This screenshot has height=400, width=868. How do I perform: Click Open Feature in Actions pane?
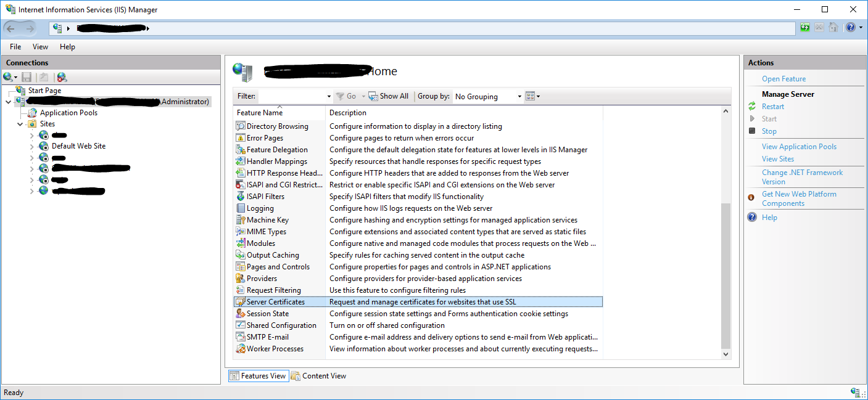coord(783,79)
